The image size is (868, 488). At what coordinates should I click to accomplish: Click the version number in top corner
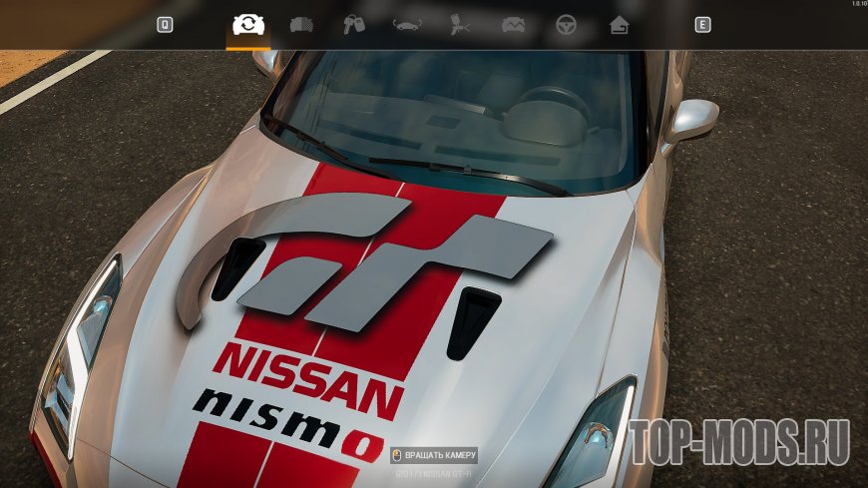click(857, 4)
